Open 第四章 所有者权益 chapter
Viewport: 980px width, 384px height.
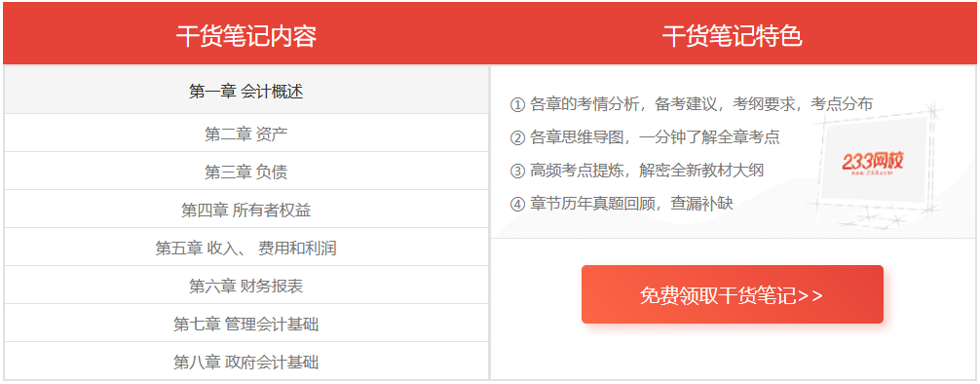(246, 211)
